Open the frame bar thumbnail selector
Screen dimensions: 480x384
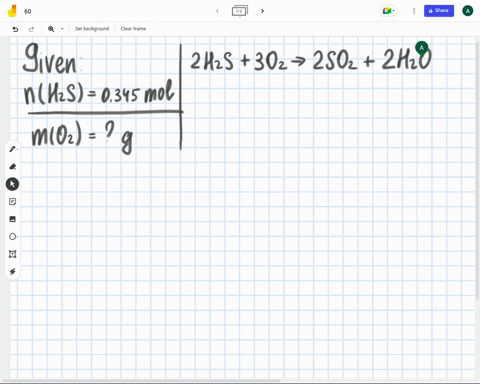click(x=240, y=11)
